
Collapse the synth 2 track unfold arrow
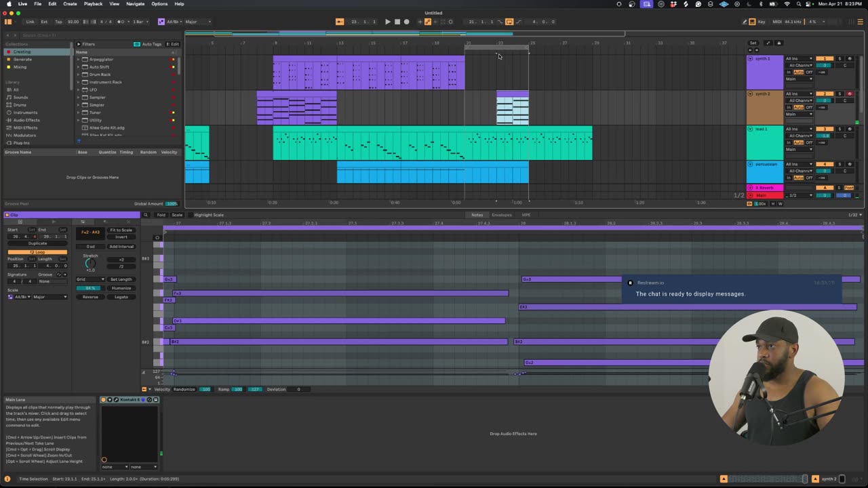[750, 94]
